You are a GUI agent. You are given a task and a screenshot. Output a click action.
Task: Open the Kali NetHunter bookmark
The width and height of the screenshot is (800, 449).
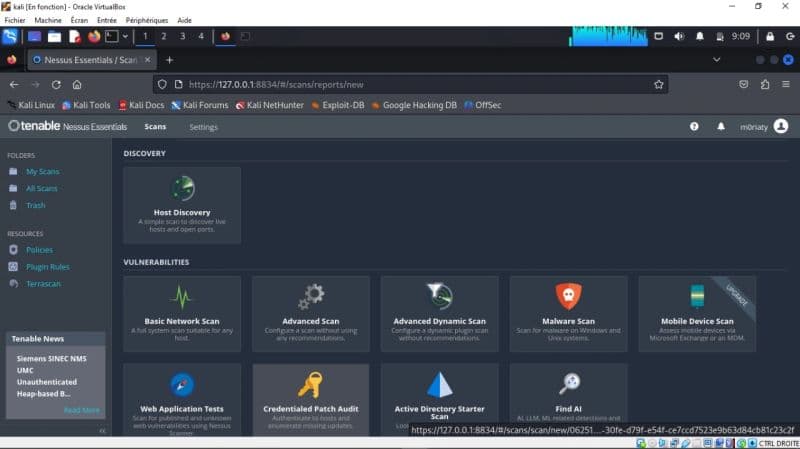pyautogui.click(x=270, y=105)
